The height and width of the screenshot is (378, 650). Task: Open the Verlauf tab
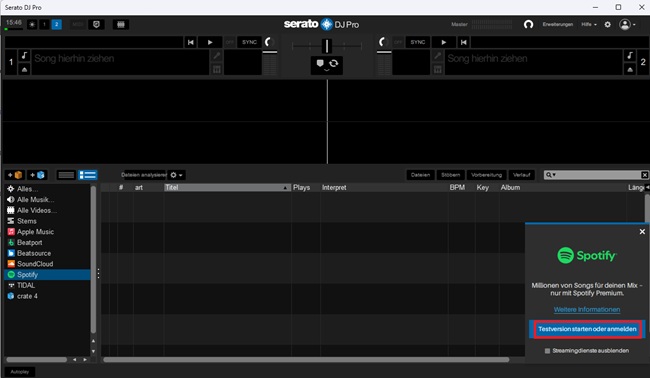tap(521, 175)
